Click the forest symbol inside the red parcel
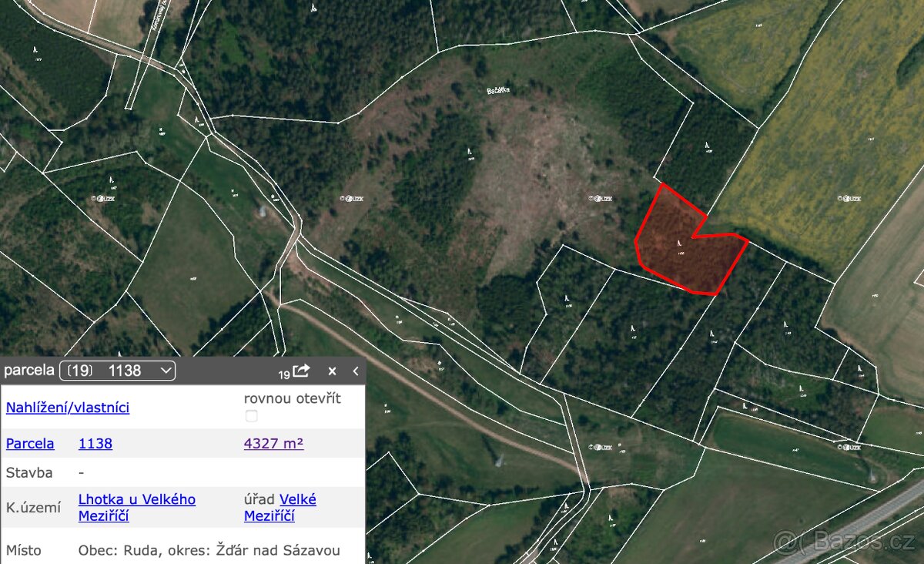Viewport: 924px width, 564px height. coord(679,245)
